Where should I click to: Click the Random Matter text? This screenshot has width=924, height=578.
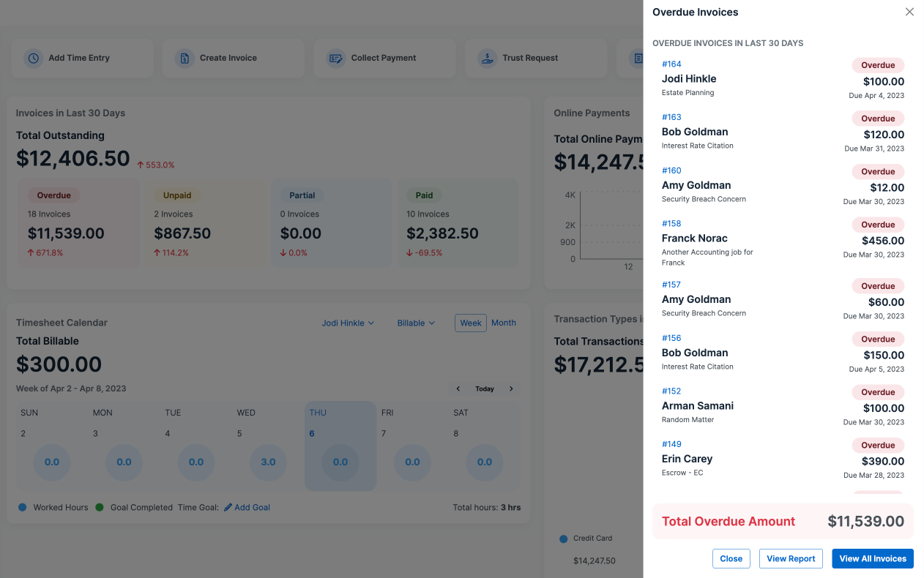[688, 420]
